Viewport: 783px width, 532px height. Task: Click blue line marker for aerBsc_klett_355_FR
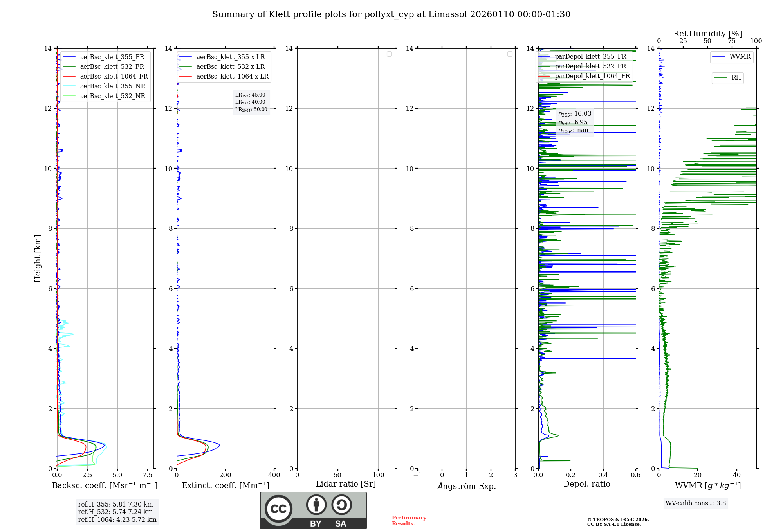[x=69, y=57]
